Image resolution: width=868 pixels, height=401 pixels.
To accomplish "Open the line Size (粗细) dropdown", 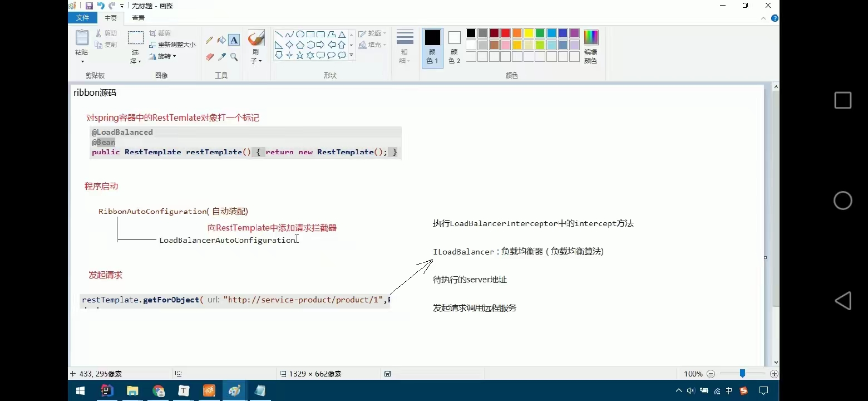I will click(405, 47).
